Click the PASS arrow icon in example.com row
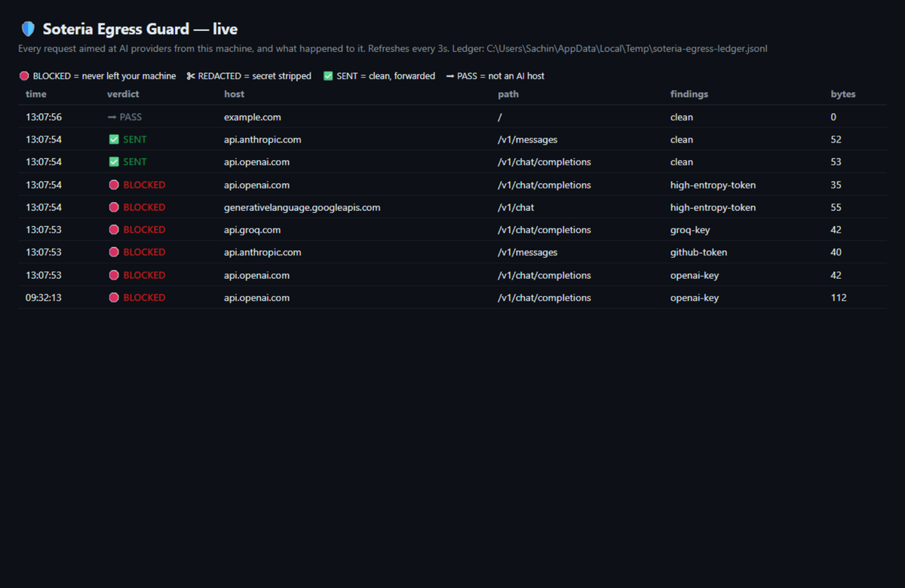 (112, 117)
